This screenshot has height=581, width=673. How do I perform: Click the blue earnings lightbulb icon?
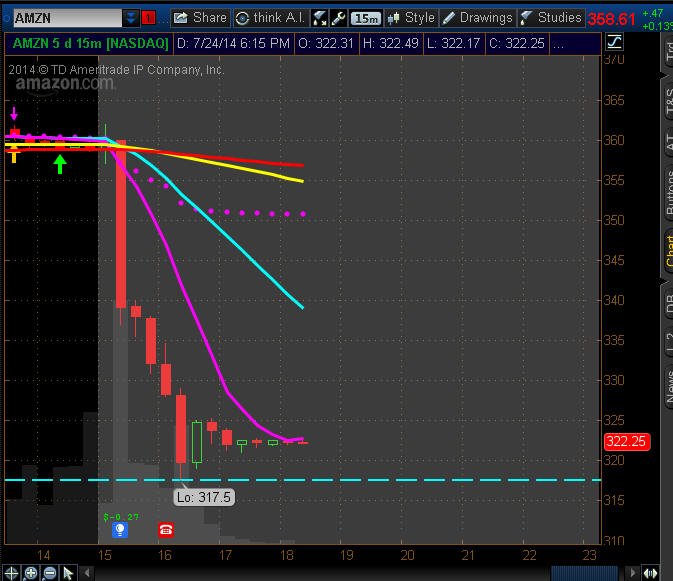[x=120, y=530]
